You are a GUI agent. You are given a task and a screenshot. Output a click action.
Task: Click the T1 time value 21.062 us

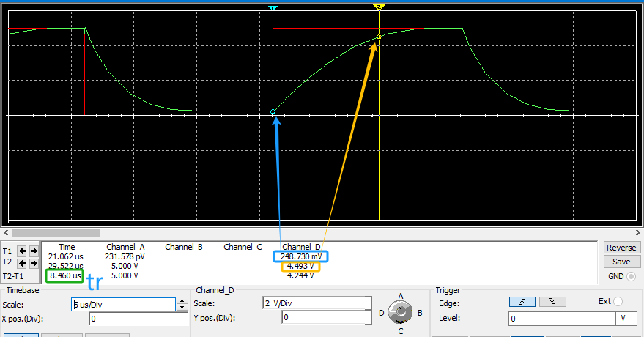tap(66, 256)
